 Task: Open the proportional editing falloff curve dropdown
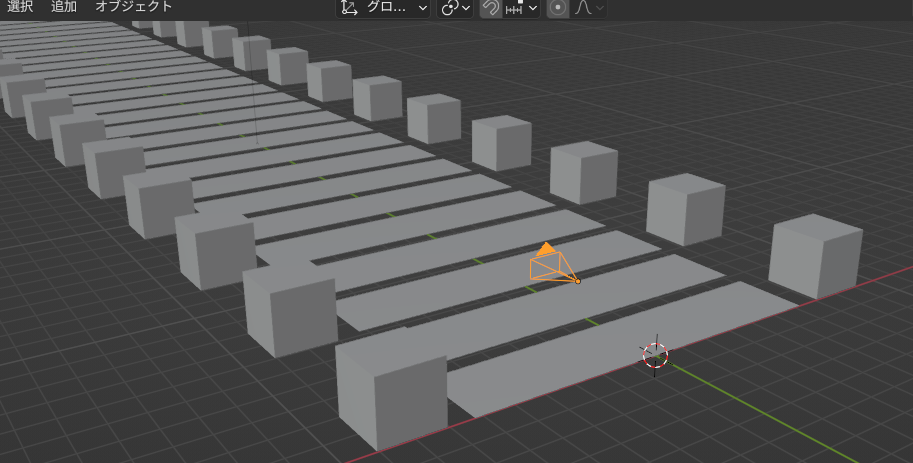point(589,8)
